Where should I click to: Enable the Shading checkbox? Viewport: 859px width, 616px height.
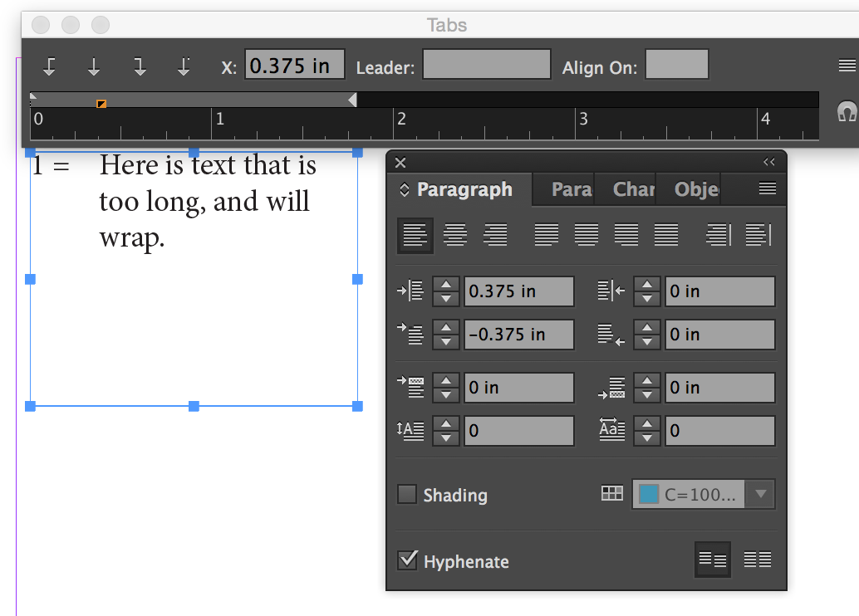pyautogui.click(x=407, y=495)
